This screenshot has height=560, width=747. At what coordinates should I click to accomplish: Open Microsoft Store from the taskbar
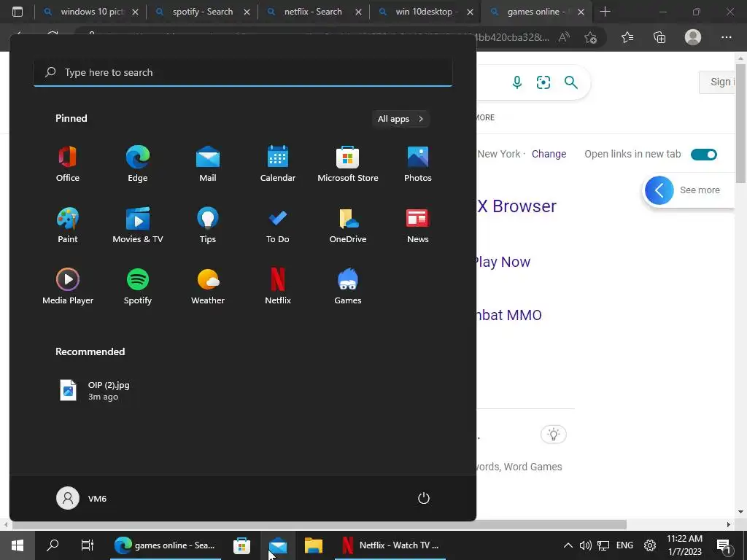[241, 545]
